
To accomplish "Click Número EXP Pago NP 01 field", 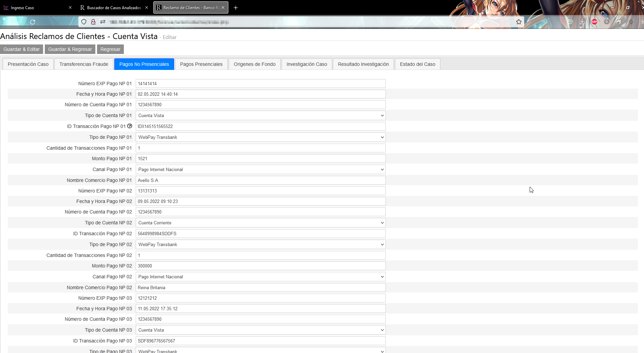I will [x=261, y=83].
